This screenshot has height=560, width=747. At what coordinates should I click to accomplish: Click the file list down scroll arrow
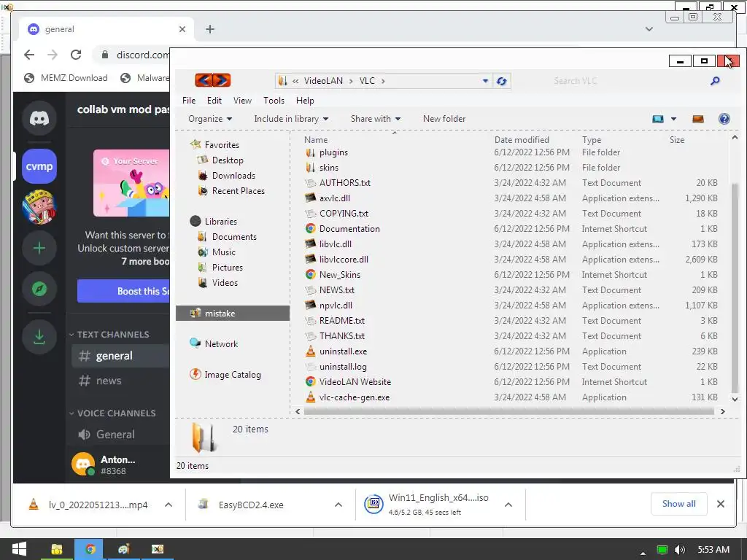click(x=735, y=399)
